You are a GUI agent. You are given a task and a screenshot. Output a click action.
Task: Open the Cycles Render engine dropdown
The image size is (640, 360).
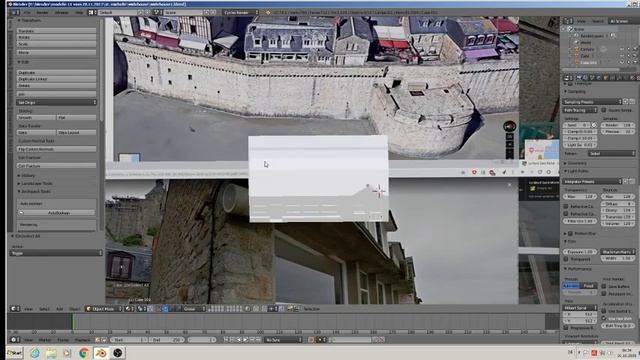point(241,13)
